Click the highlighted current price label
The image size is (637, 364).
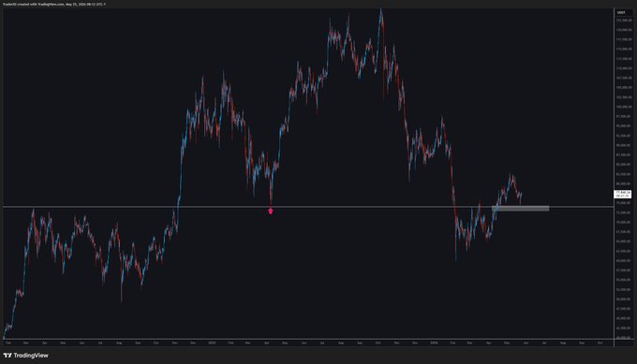click(622, 194)
